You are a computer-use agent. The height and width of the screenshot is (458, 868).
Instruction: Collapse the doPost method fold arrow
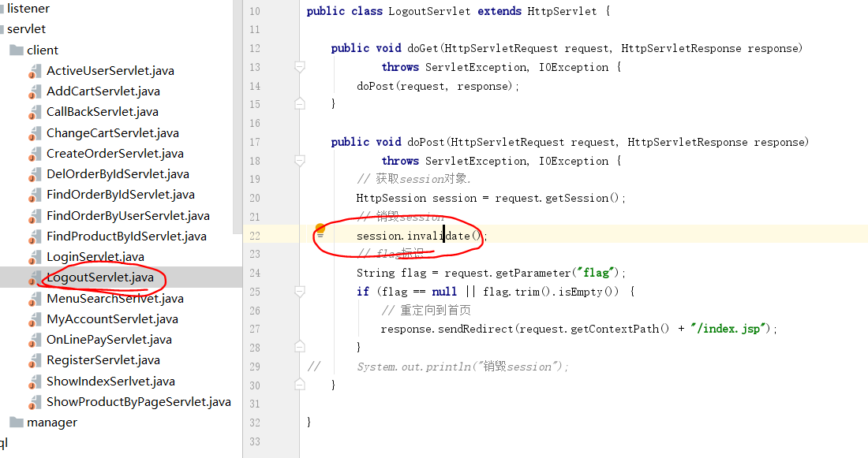tap(299, 161)
